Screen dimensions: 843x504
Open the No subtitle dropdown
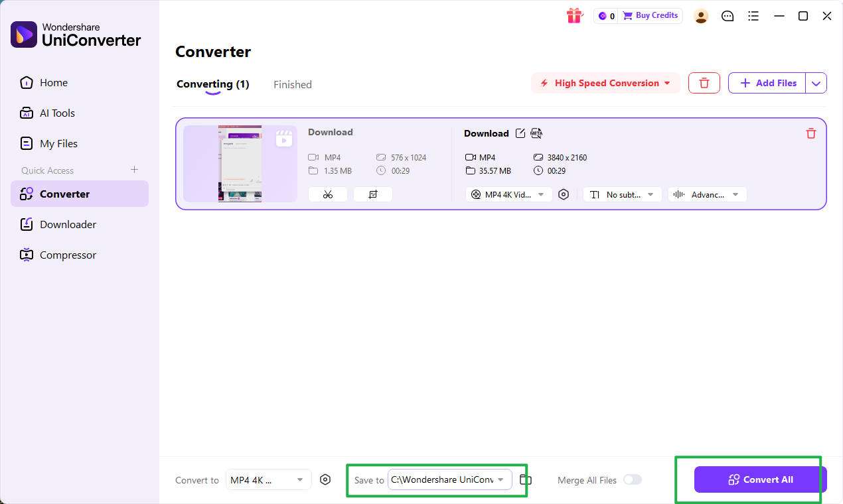[x=623, y=194]
